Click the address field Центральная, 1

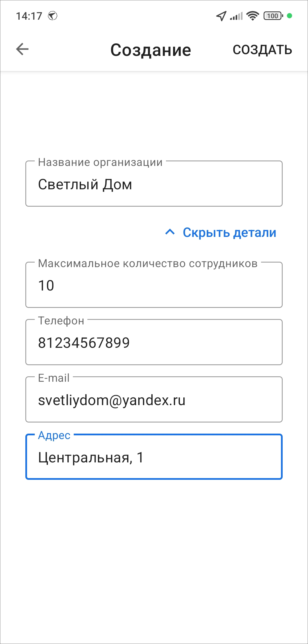pos(154,458)
